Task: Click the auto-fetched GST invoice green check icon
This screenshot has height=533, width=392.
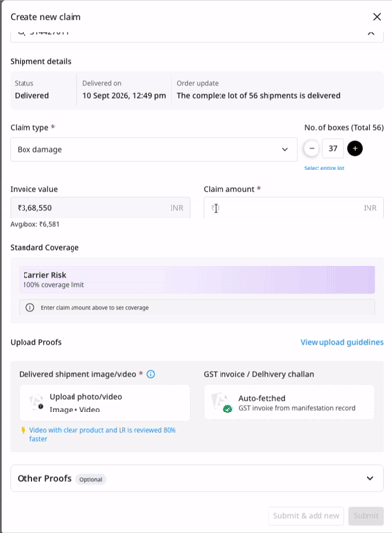Action: 227,409
